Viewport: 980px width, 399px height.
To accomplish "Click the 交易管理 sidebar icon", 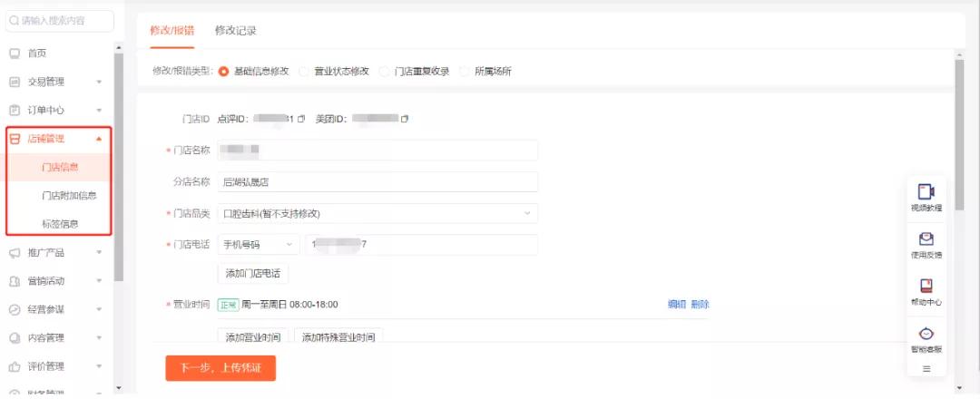I will (x=15, y=82).
